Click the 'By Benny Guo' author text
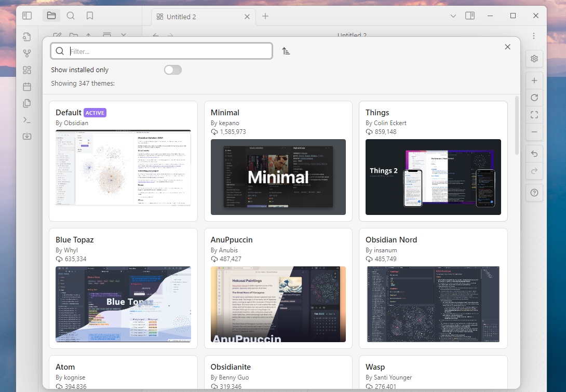Viewport: 566px width, 392px height. point(230,377)
